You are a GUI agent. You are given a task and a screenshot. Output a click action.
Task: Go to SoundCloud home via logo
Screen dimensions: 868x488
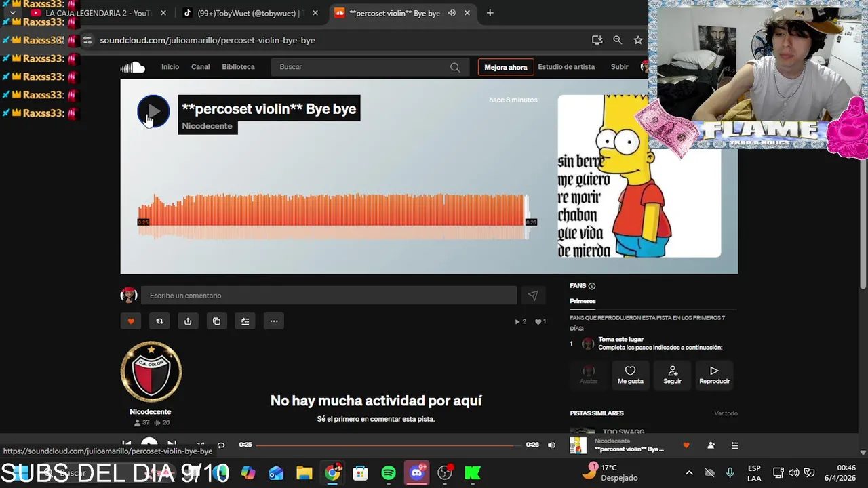(x=133, y=67)
